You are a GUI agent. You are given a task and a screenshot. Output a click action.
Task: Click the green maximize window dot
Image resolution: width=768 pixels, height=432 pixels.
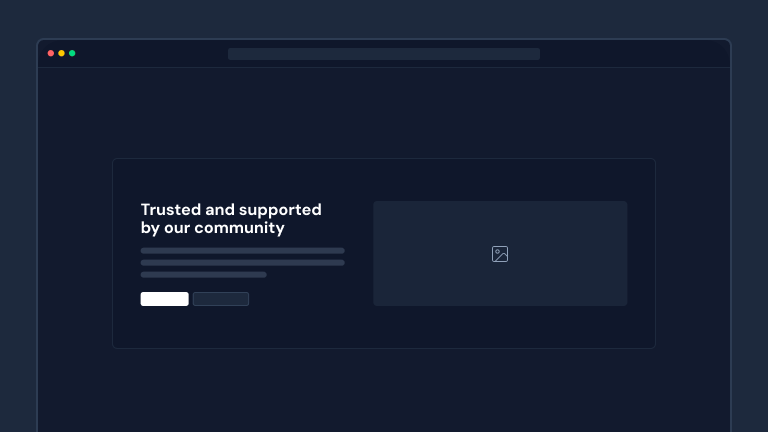tap(72, 53)
